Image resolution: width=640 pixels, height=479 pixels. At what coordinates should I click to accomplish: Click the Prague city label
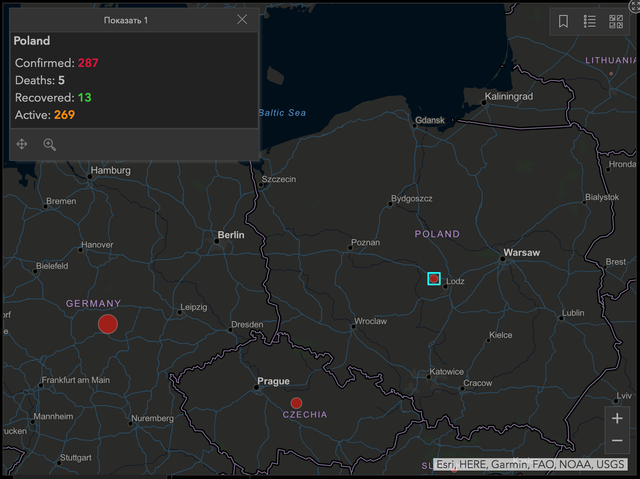click(273, 381)
